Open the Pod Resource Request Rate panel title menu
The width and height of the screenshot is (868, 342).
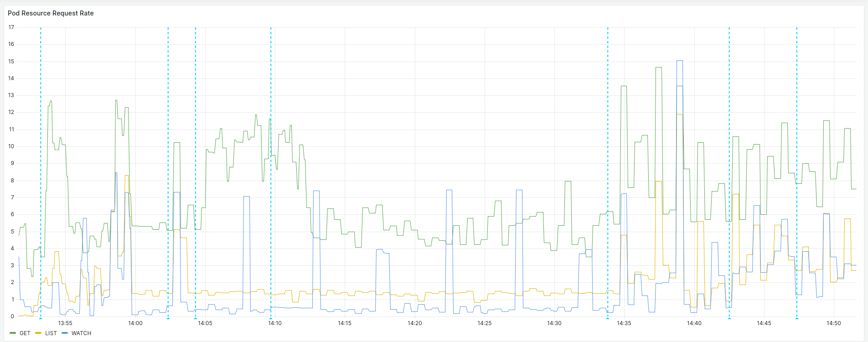click(51, 13)
